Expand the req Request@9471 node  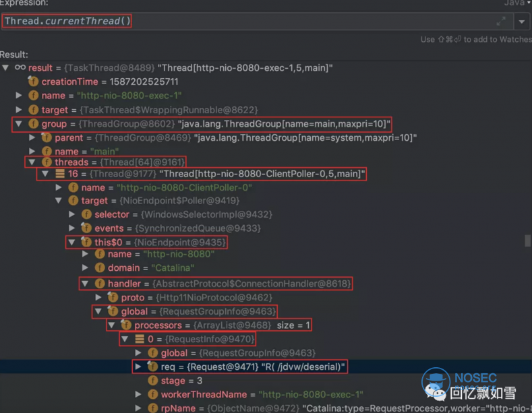138,367
